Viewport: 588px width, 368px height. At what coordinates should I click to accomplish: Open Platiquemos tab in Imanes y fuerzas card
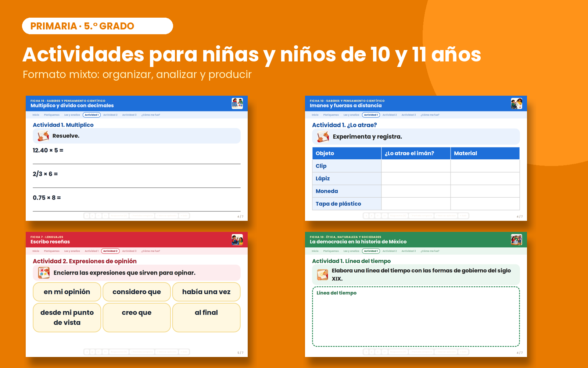pos(331,115)
